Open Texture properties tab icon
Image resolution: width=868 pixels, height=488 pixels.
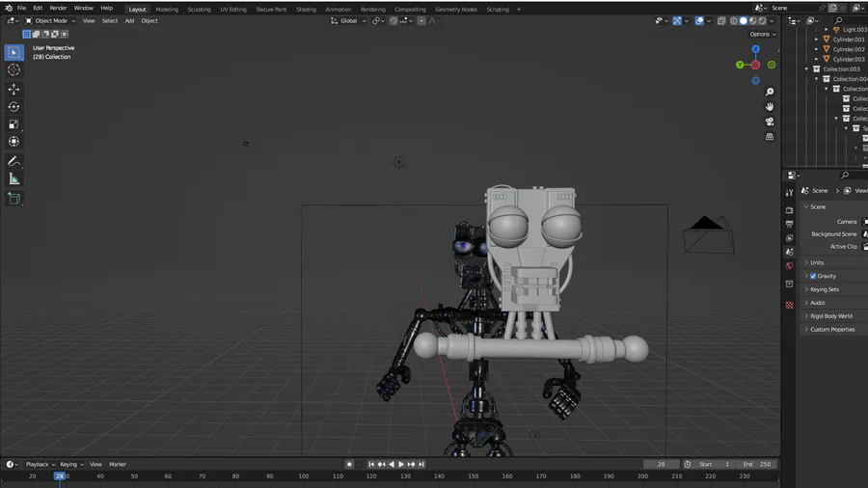[789, 305]
